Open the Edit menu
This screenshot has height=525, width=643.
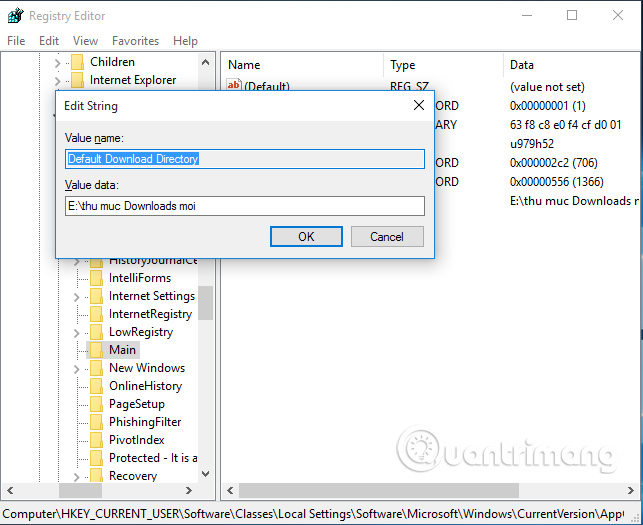[49, 41]
